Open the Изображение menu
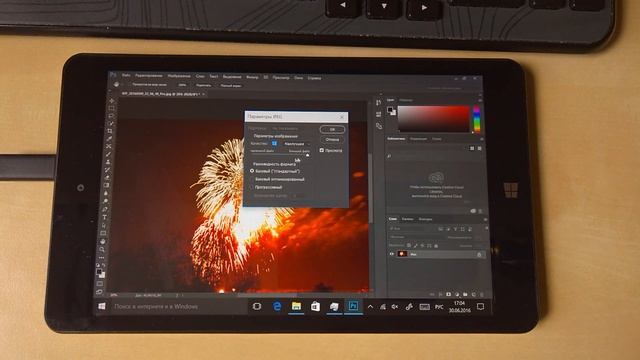 (x=179, y=76)
